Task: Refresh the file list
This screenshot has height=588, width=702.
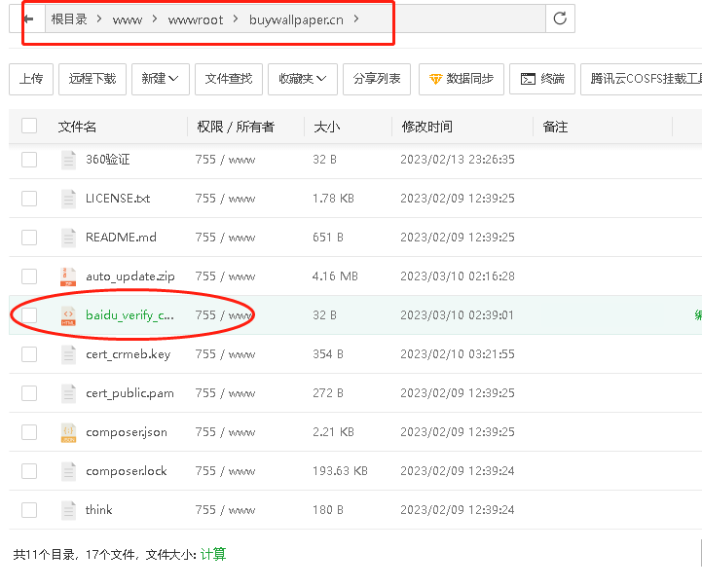Action: [x=560, y=18]
